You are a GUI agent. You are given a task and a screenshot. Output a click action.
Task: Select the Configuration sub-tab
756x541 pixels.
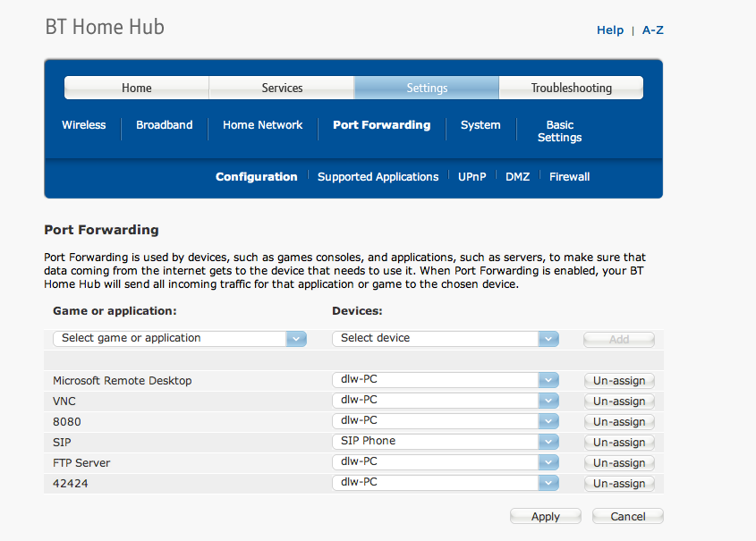[257, 177]
